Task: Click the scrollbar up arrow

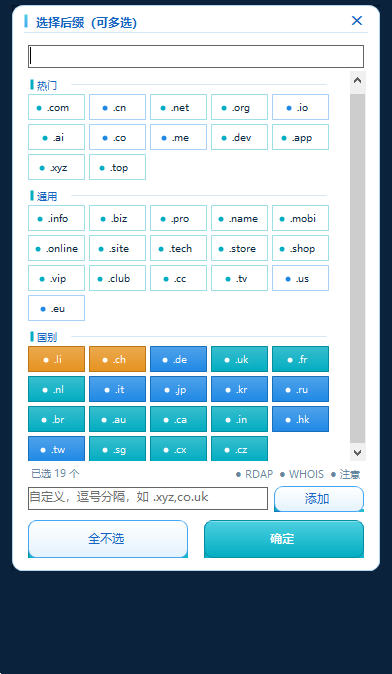Action: pos(358,80)
